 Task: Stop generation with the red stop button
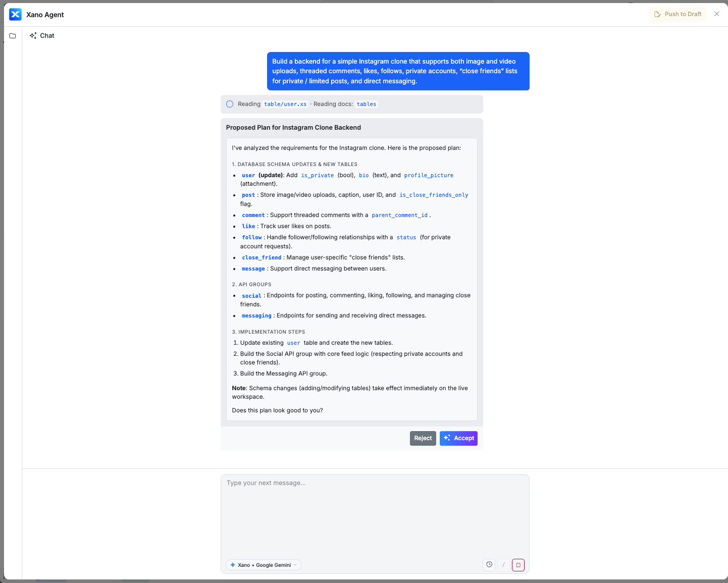tap(518, 565)
